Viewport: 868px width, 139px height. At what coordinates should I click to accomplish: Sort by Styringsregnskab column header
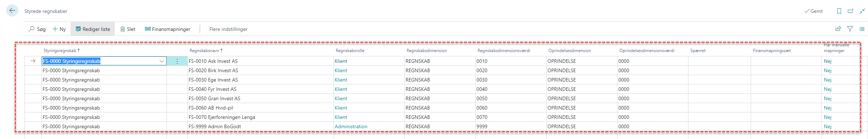(62, 51)
